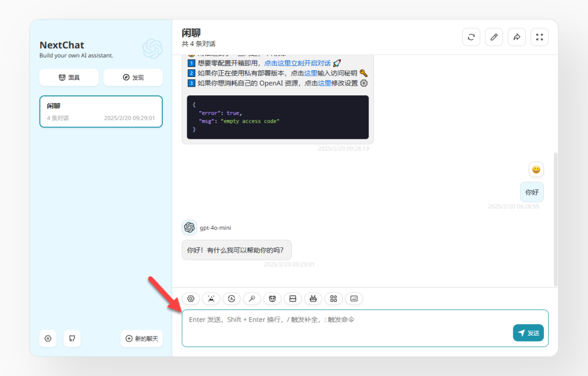Click the NextChat sidebar title
Viewport: 588px width, 376px height.
click(62, 45)
